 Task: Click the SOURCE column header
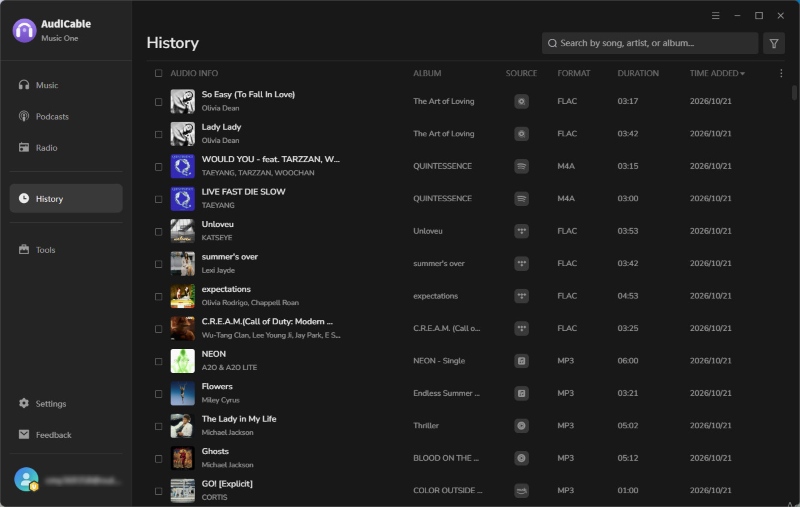tap(521, 73)
